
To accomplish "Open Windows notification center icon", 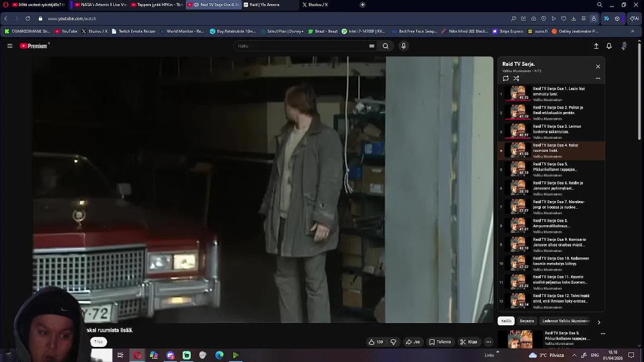I will coord(631,355).
